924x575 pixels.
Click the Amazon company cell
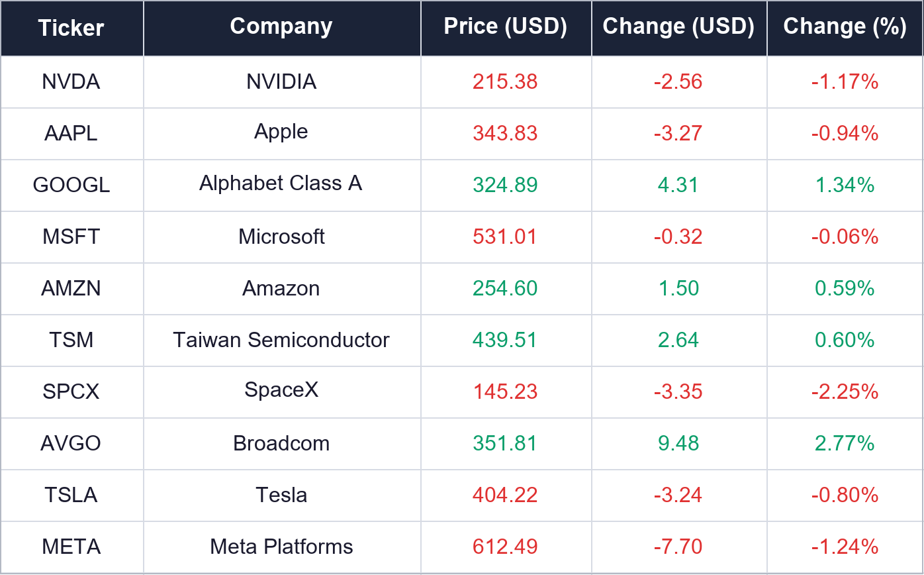(281, 288)
